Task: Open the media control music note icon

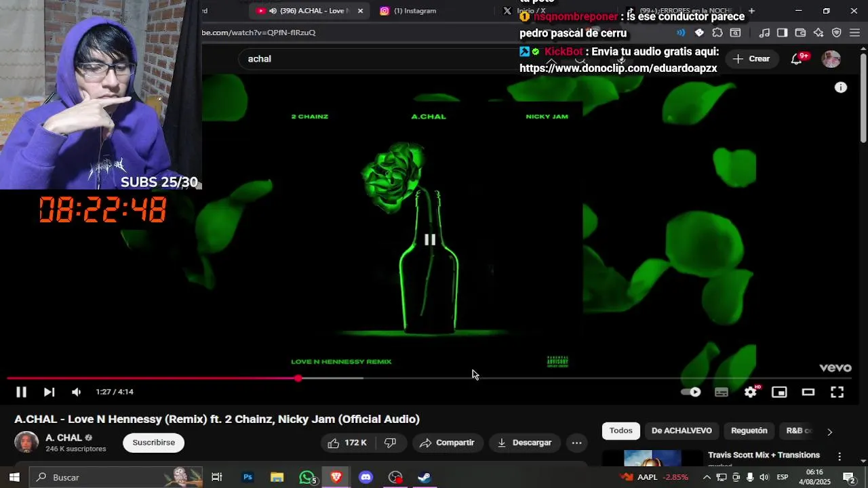Action: pyautogui.click(x=764, y=33)
